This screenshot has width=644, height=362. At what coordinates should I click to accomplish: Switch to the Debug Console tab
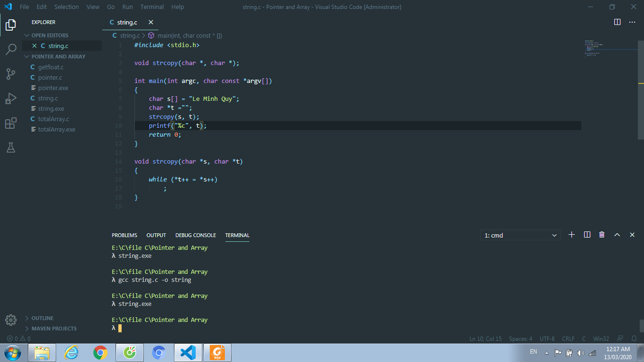[195, 235]
